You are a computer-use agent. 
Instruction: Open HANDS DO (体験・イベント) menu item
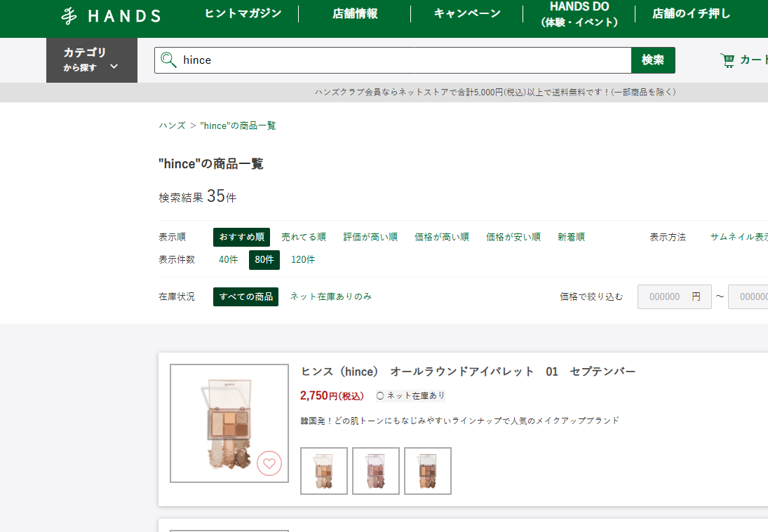point(579,14)
